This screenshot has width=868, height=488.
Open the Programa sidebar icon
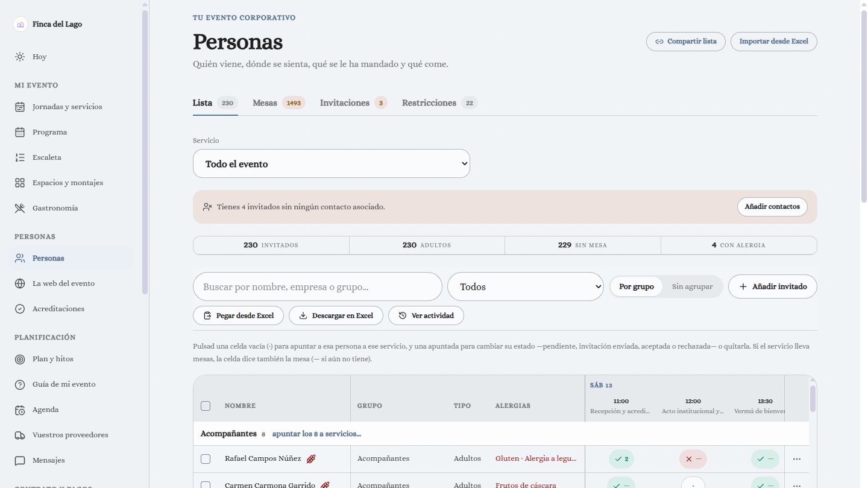click(x=20, y=132)
